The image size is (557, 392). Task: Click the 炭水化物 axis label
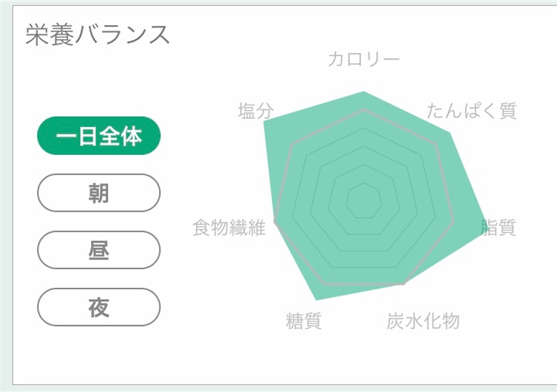point(423,321)
